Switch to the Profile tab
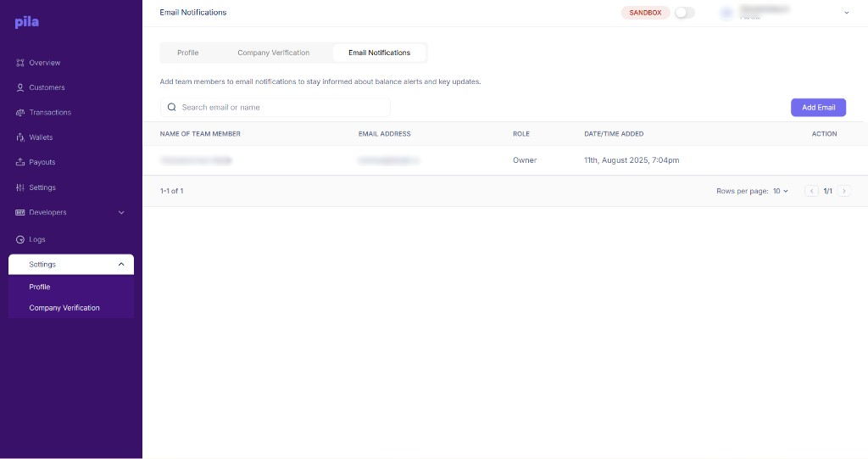The width and height of the screenshot is (868, 459). point(187,53)
